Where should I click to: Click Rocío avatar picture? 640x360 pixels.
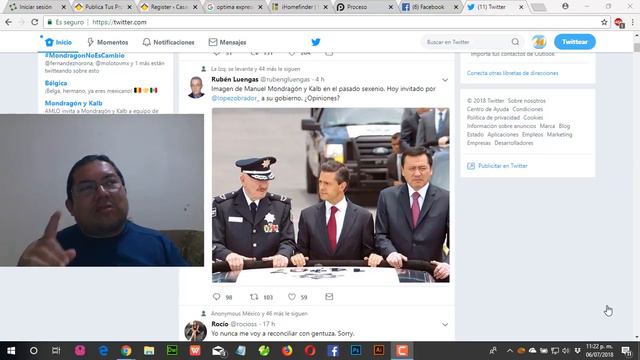tap(196, 331)
